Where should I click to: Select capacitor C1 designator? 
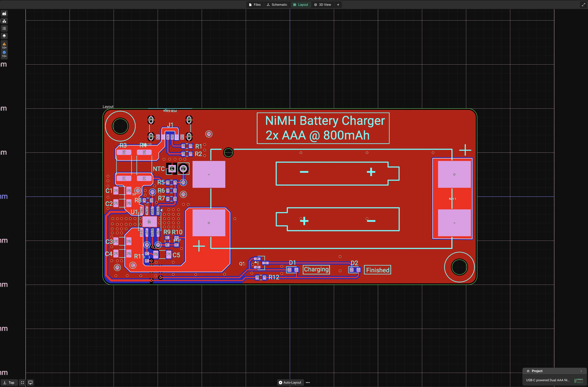(x=109, y=191)
